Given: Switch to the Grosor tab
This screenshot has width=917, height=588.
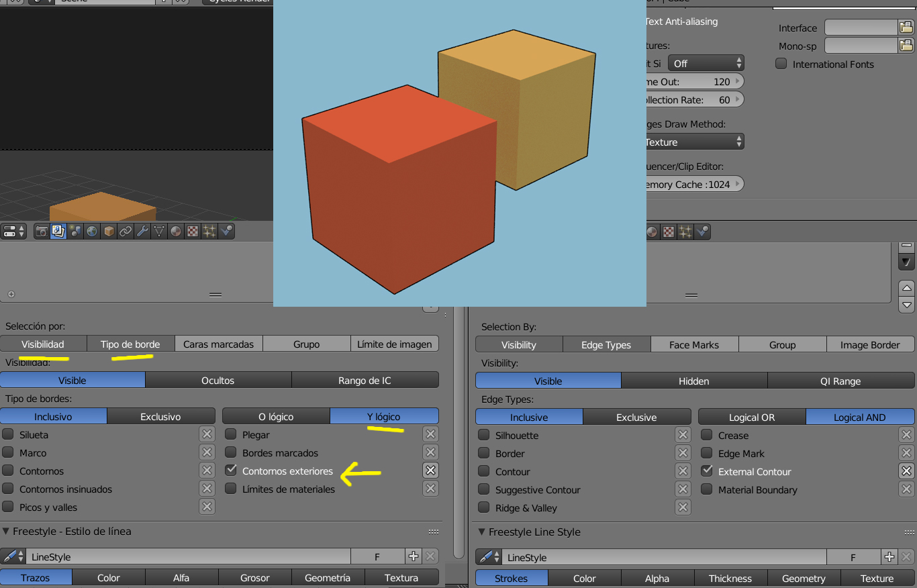Looking at the screenshot, I should tap(255, 577).
